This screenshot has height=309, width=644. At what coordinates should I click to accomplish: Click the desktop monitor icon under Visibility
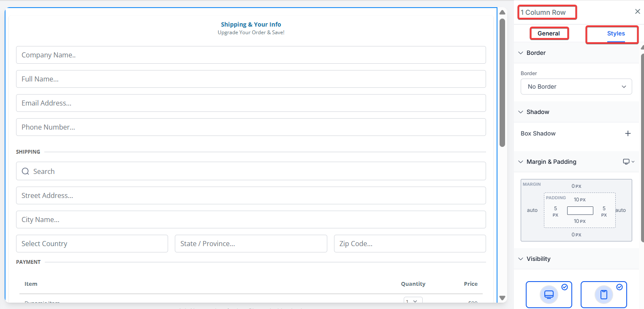point(549,294)
